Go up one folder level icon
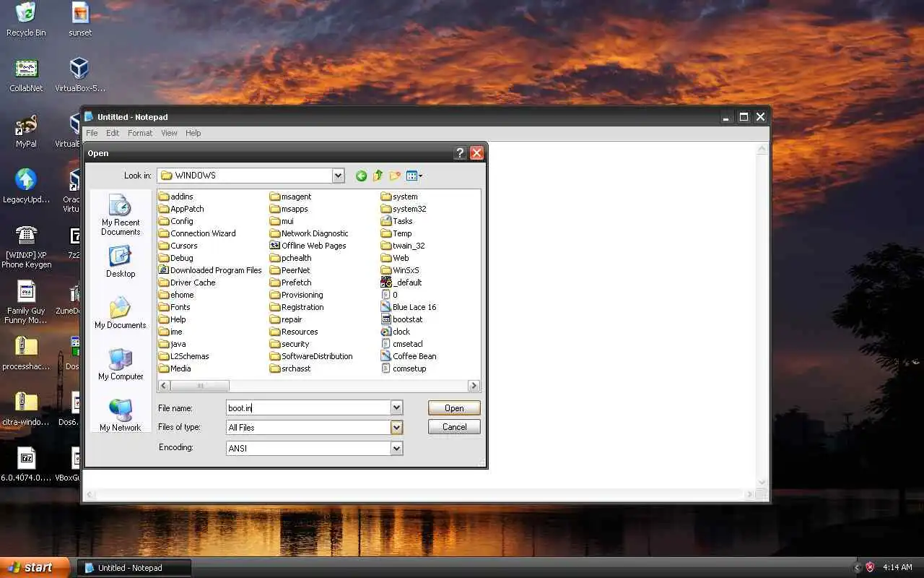The width and height of the screenshot is (924, 578). [x=378, y=176]
